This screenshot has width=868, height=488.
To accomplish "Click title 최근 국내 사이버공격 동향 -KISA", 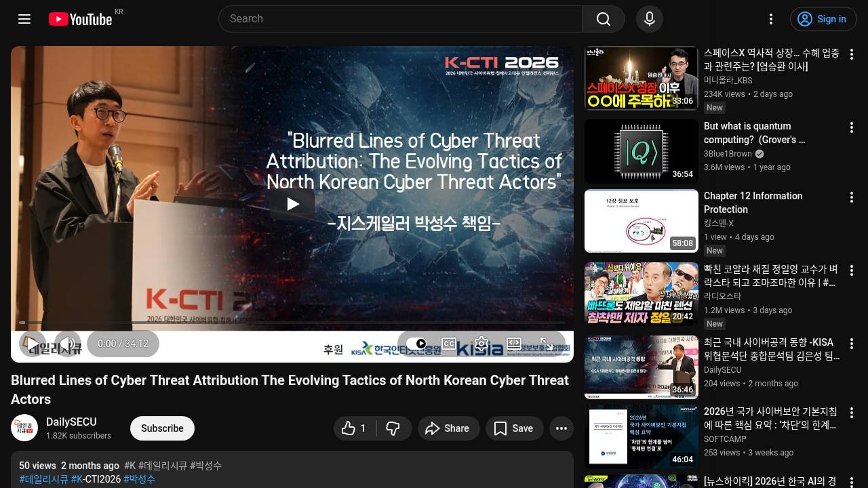I will tap(772, 349).
